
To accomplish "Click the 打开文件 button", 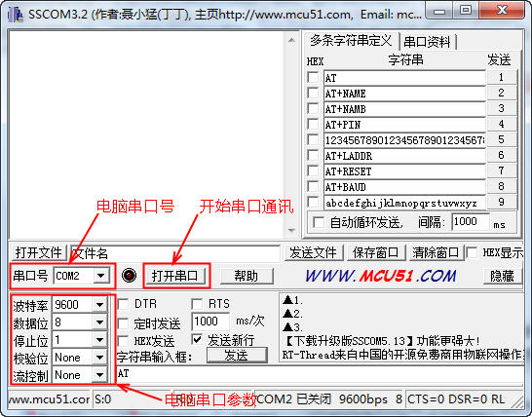I will [38, 252].
